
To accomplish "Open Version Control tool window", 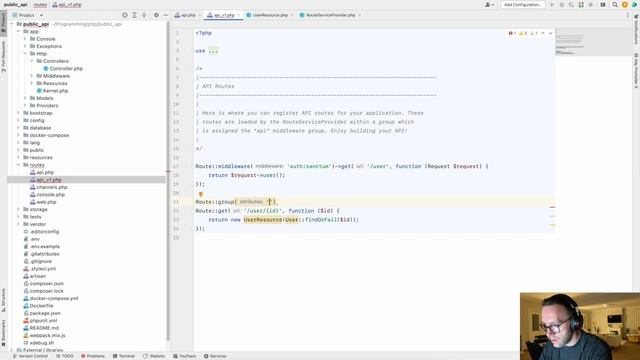I will tap(30, 356).
